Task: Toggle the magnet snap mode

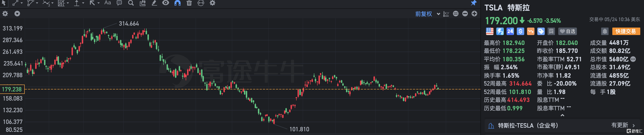Action: pyautogui.click(x=178, y=3)
